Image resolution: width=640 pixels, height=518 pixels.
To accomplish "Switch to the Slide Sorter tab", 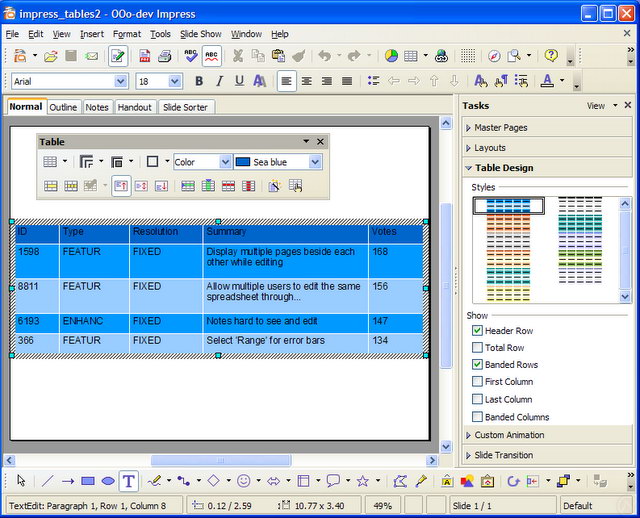I will [186, 107].
